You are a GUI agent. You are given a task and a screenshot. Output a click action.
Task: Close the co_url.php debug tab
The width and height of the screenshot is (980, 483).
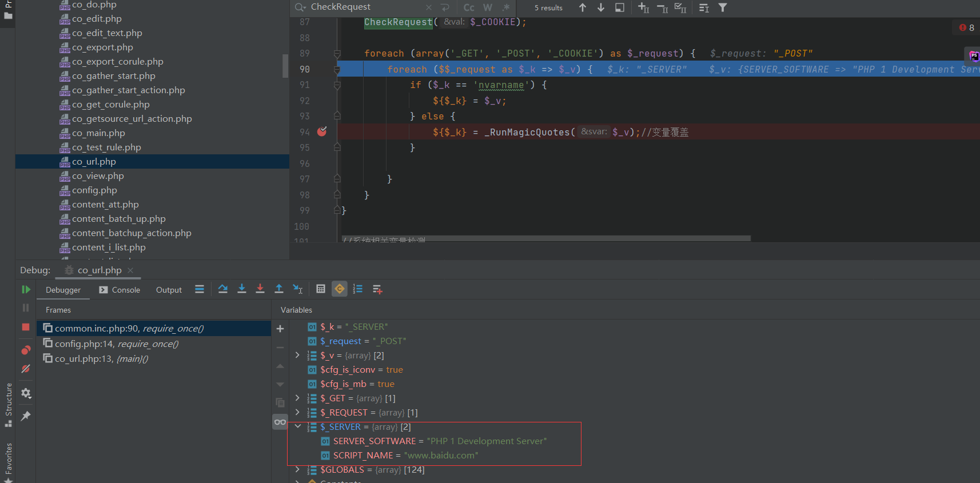[x=130, y=270]
